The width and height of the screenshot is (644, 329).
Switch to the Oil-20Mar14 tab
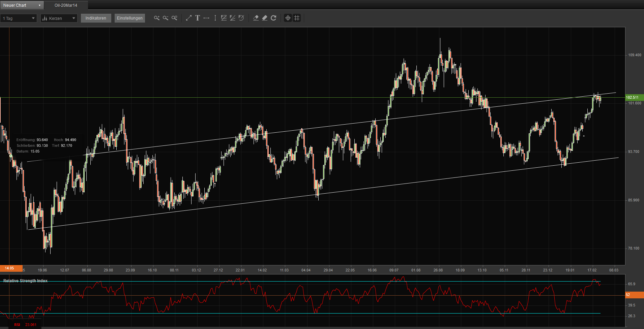click(65, 5)
